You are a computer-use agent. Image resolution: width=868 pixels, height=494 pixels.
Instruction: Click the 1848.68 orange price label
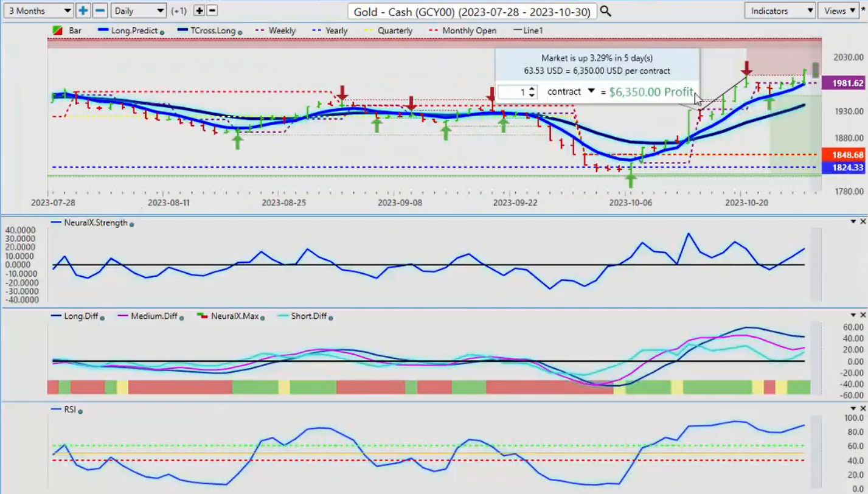coord(844,155)
